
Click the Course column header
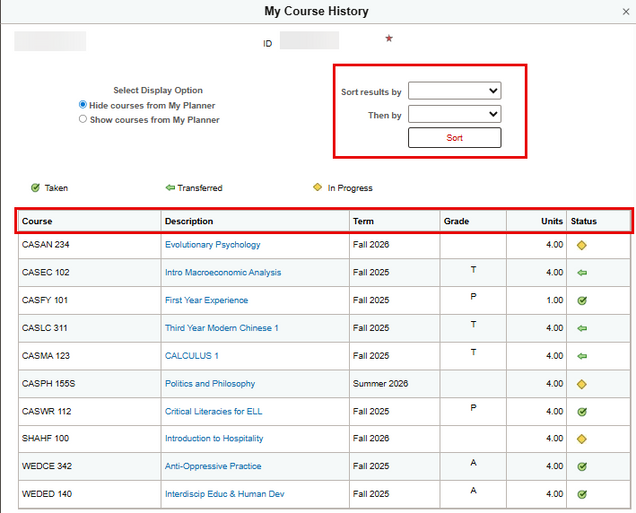coord(89,221)
